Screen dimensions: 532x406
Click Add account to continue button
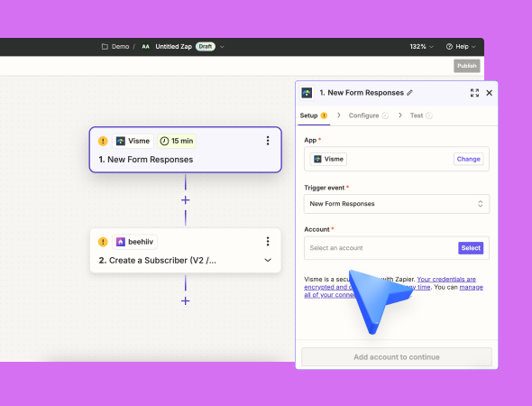396,356
